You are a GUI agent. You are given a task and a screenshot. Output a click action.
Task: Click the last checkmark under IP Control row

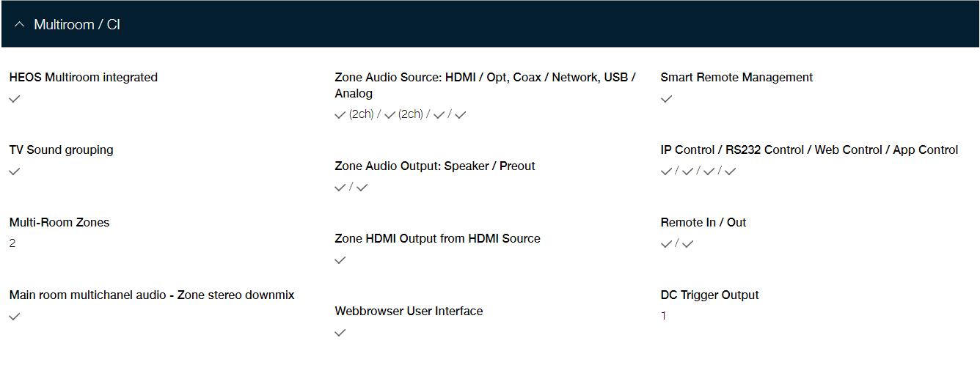click(731, 172)
